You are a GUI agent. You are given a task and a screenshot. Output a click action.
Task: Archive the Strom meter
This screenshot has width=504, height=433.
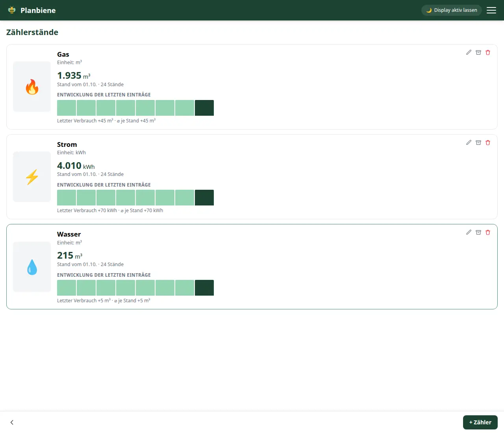coord(478,142)
